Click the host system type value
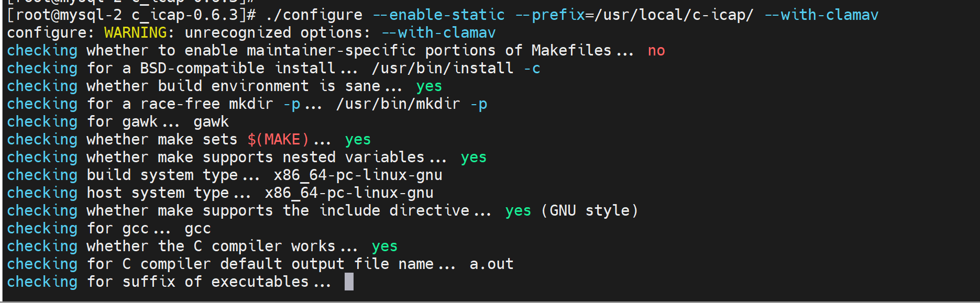The image size is (980, 303). coord(349,193)
